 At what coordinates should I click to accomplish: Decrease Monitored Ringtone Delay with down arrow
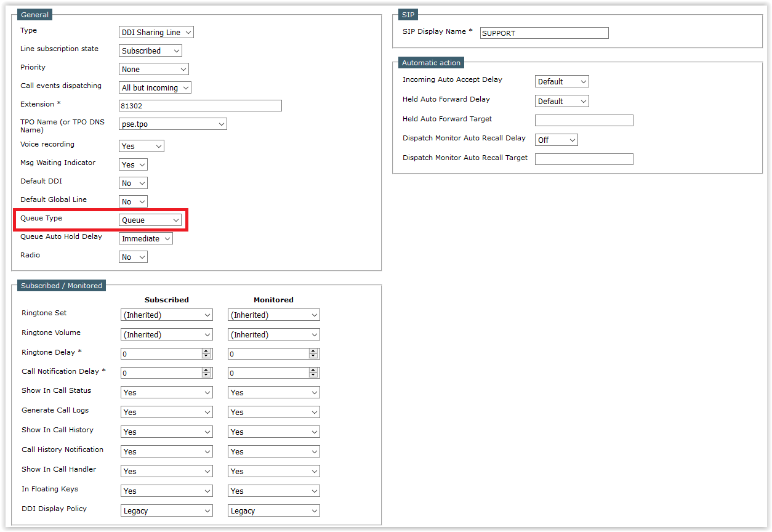pos(313,357)
